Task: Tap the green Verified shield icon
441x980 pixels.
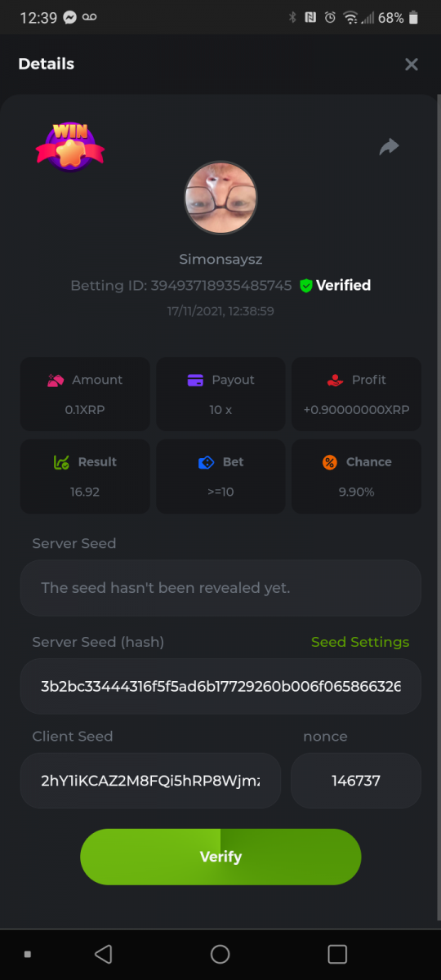Action: click(x=306, y=286)
